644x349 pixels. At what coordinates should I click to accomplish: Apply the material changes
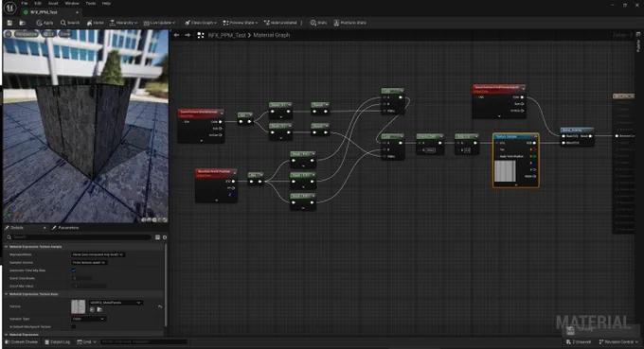pos(45,23)
